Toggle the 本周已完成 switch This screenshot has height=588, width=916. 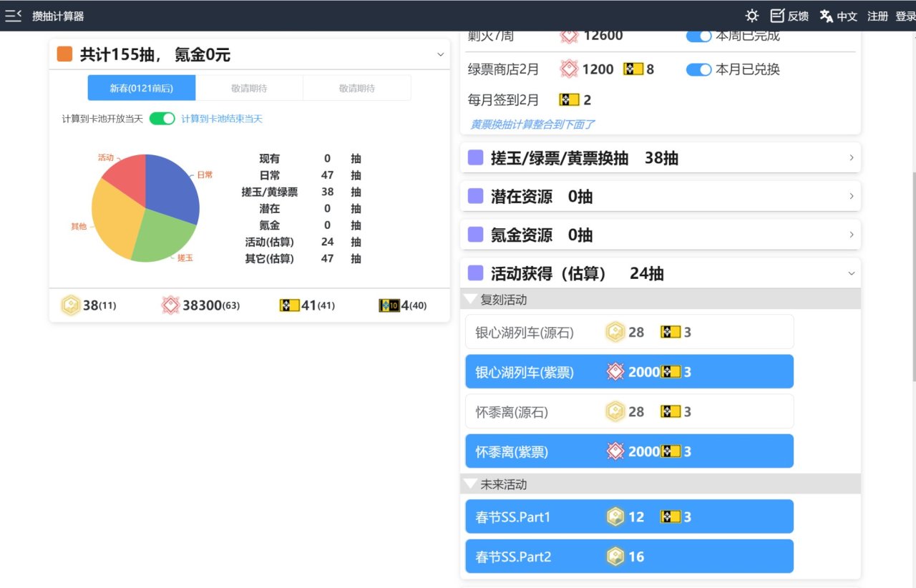[699, 36]
